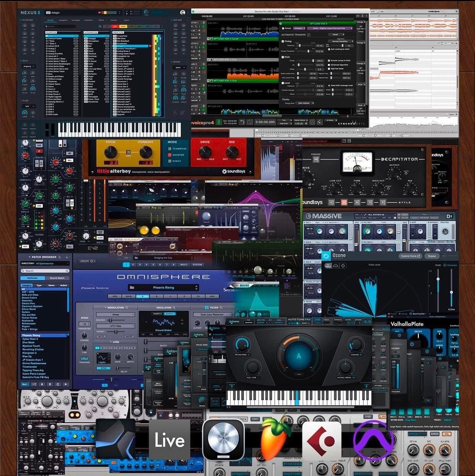Viewport: 475px width, 476px height.
Task: Open Sort dropdown in patch browser
Action: [x=25, y=384]
